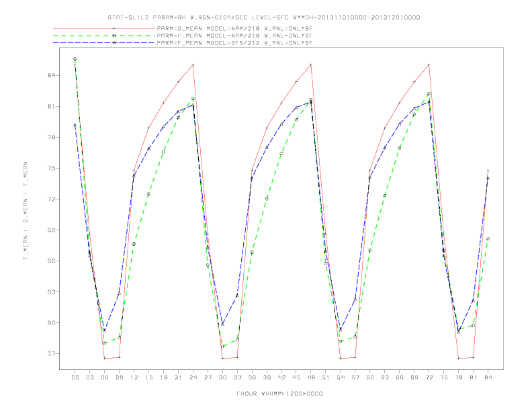Click x-axis tick label 54
Screen dimensions: 532x411
coord(341,377)
